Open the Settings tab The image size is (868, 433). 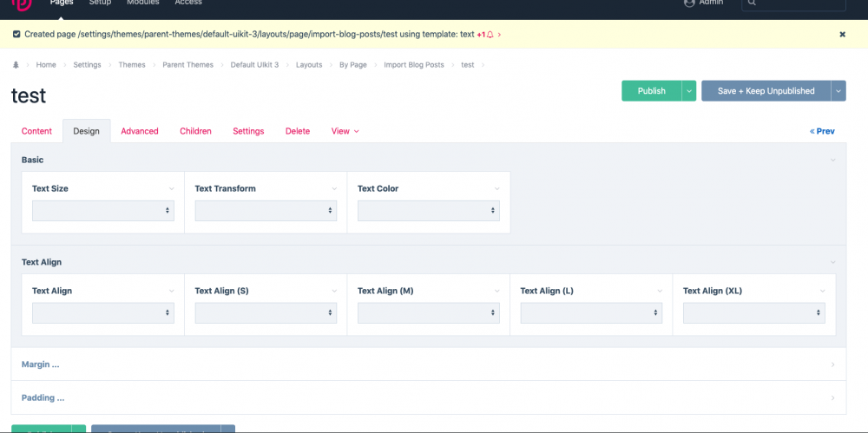[x=248, y=131]
